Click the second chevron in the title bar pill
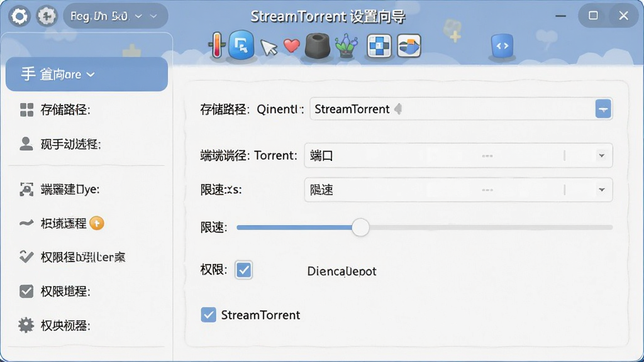 153,16
